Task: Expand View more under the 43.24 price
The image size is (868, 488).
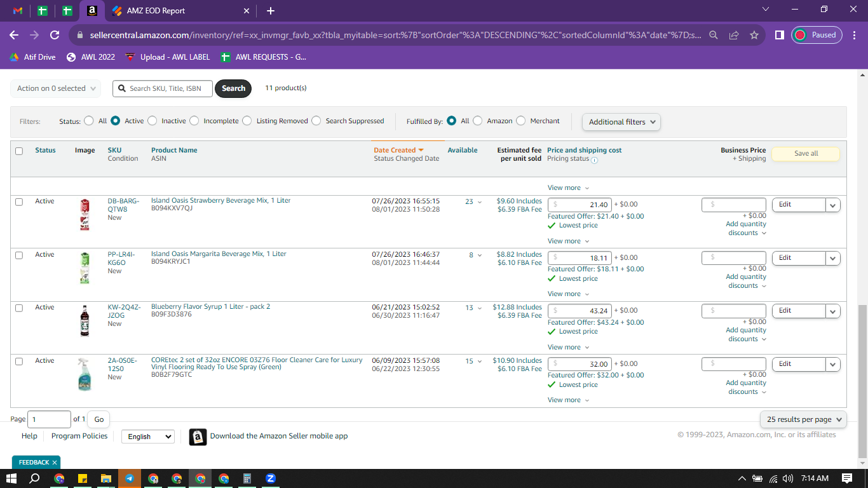Action: pos(569,347)
